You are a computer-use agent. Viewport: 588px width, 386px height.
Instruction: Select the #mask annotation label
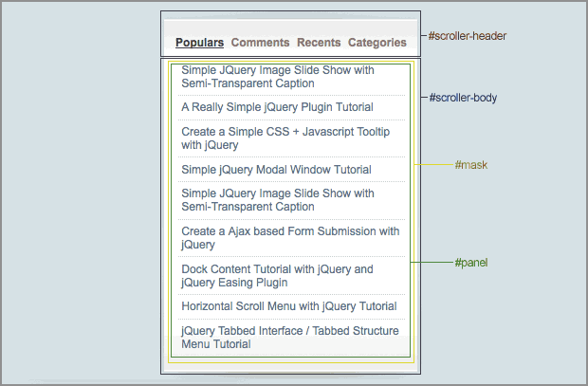[x=471, y=165]
